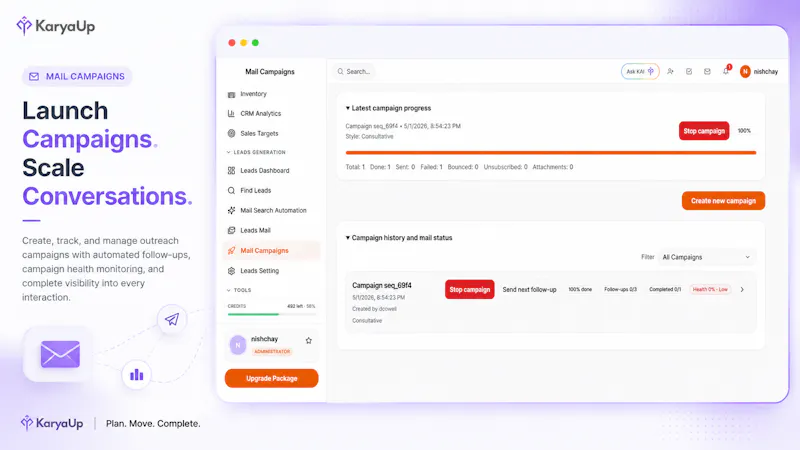Image resolution: width=800 pixels, height=450 pixels.
Task: Click the Mail Search Automation sparkle icon
Action: [x=231, y=210]
